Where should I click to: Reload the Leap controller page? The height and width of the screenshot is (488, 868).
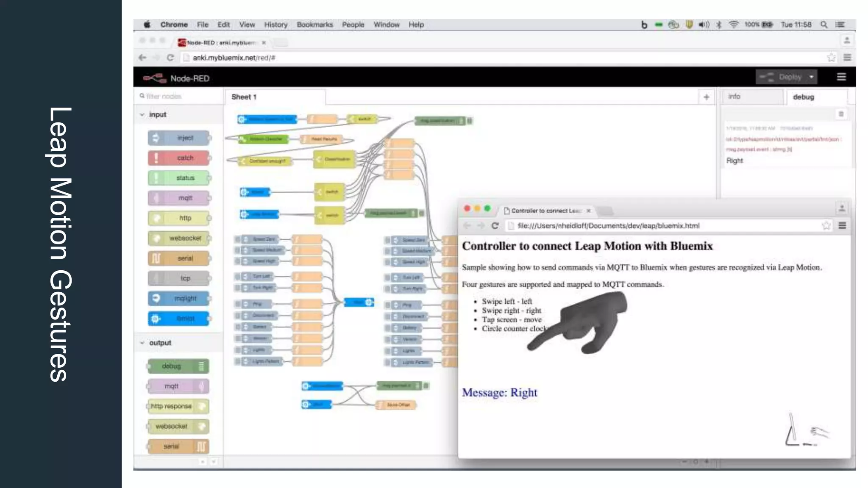[495, 226]
